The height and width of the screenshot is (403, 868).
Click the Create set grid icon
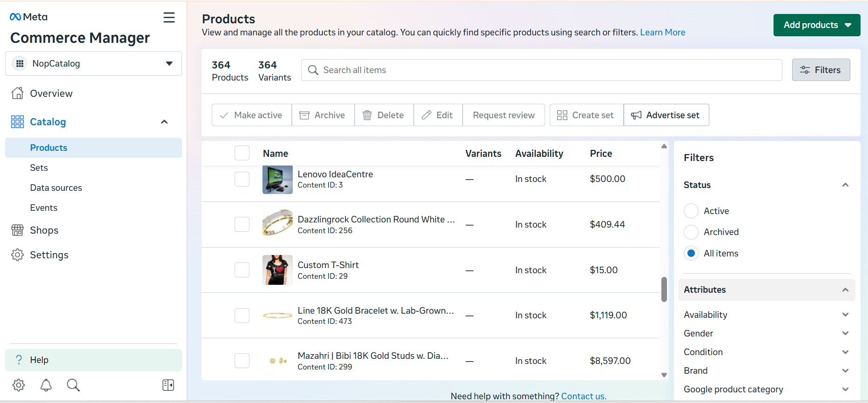(x=562, y=115)
